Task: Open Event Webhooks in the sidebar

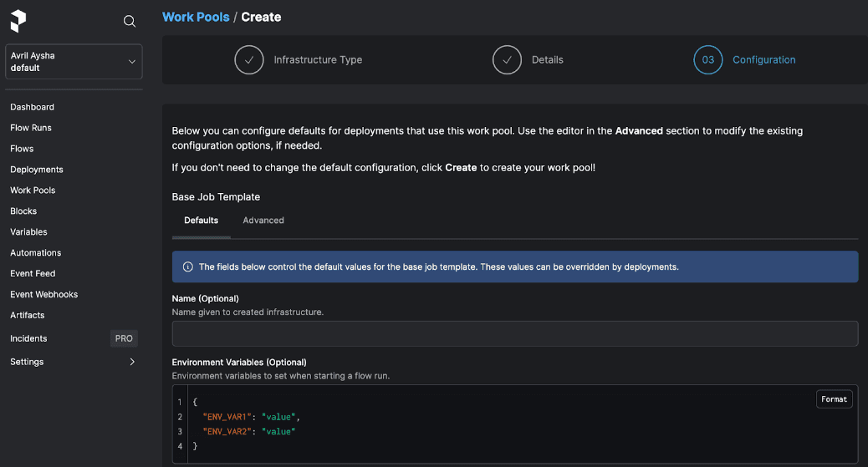Action: click(43, 294)
